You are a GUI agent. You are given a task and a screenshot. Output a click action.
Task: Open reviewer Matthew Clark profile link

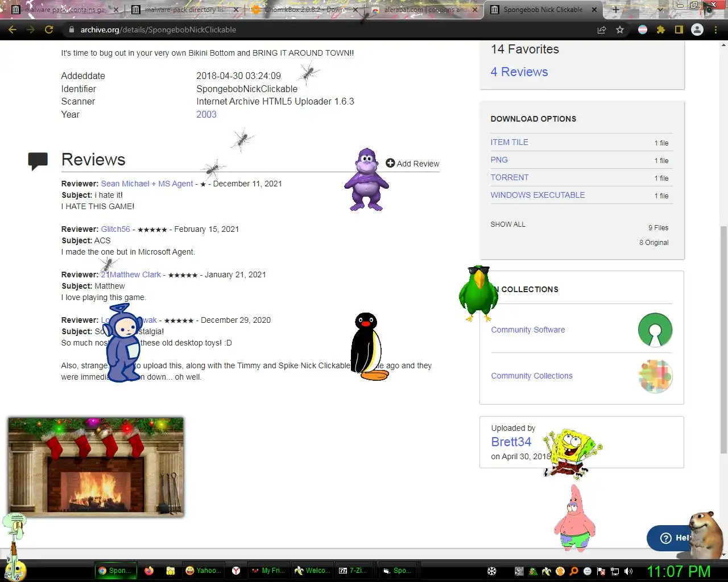pyautogui.click(x=131, y=275)
